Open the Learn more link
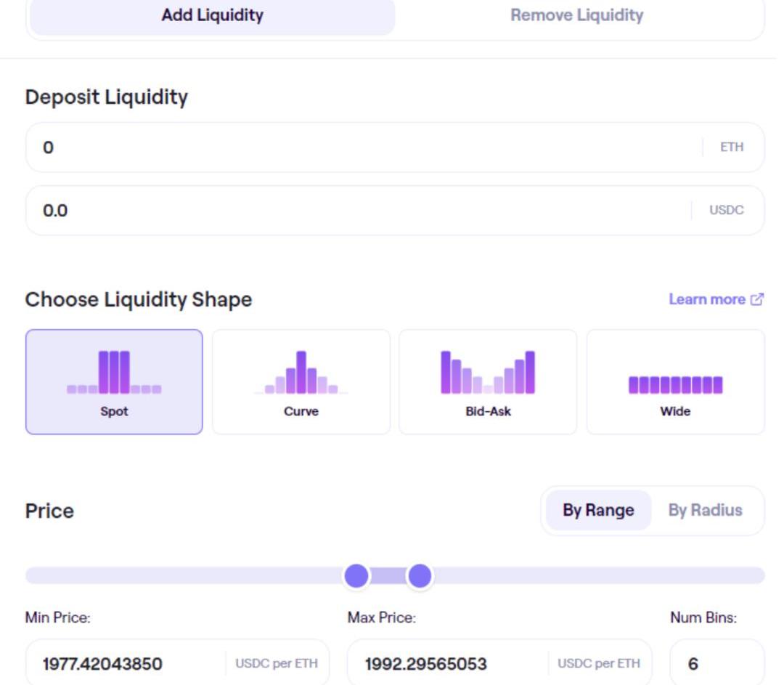The image size is (784, 685). 706,299
